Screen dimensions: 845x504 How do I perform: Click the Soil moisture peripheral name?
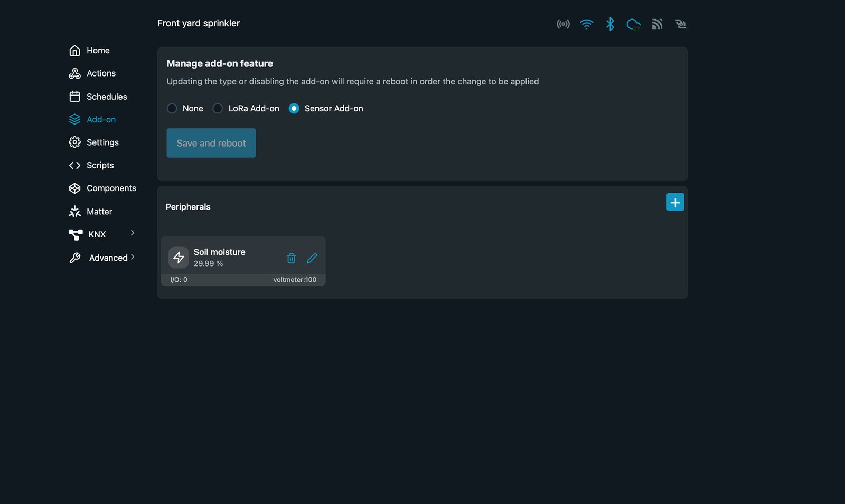pos(220,252)
